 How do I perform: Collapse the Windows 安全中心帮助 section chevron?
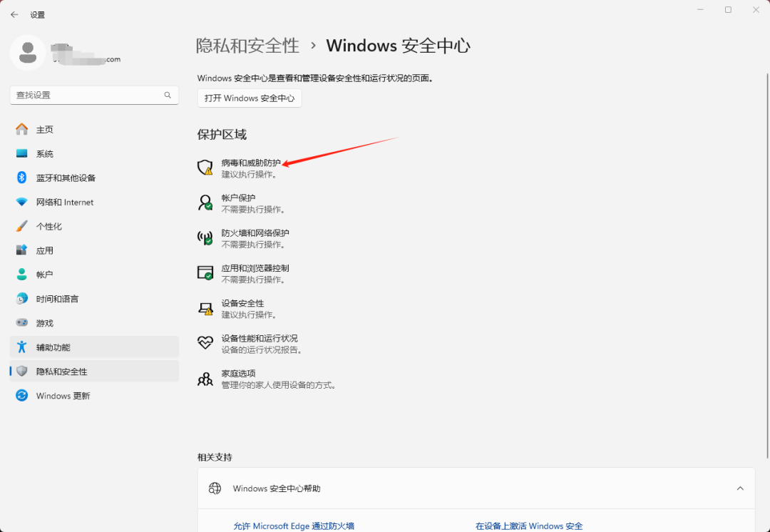coord(740,488)
